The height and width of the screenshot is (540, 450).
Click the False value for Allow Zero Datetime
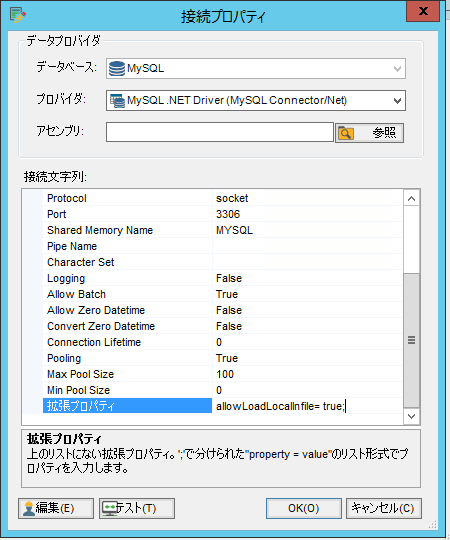click(x=307, y=310)
